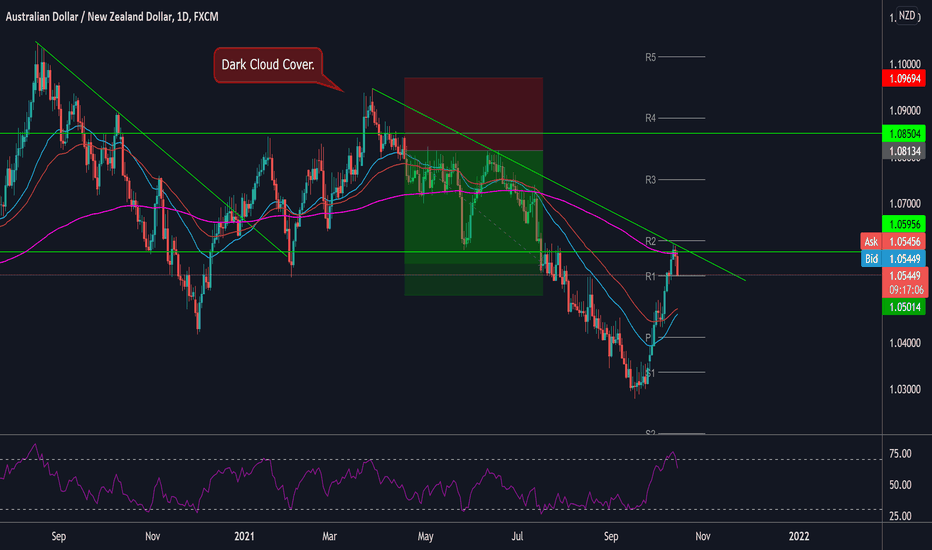Click the 2022 time axis label

click(799, 536)
